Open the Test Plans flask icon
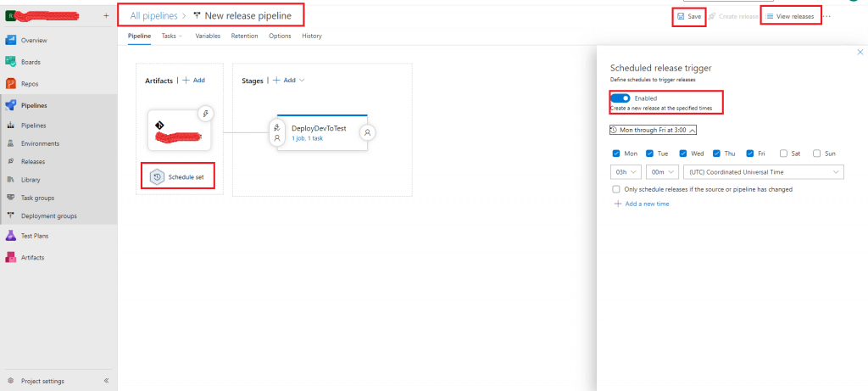Screen dimensions: 868x391 10,236
